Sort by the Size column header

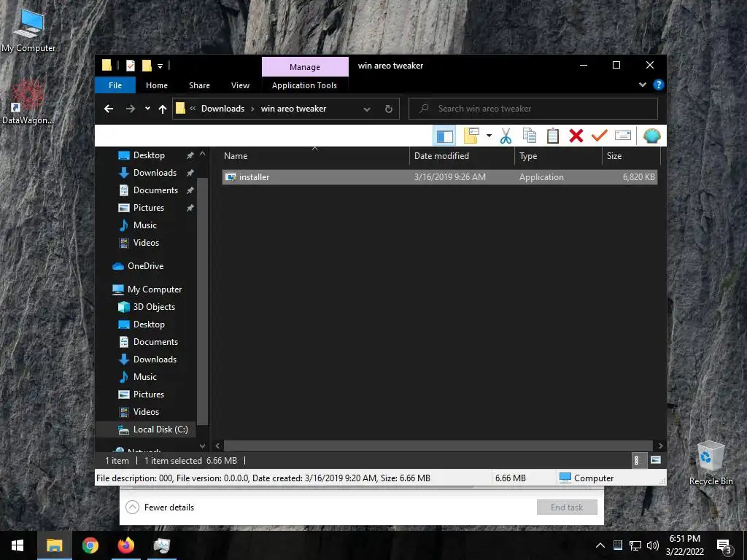pos(631,156)
